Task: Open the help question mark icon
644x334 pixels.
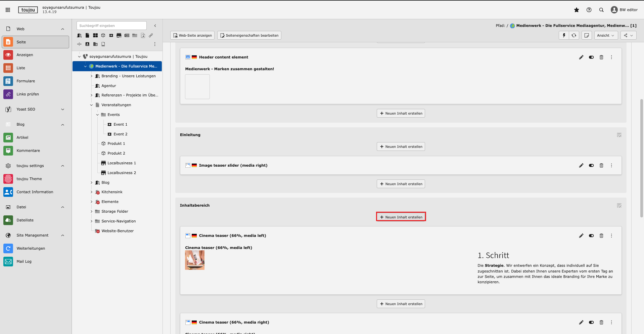Action: point(589,10)
